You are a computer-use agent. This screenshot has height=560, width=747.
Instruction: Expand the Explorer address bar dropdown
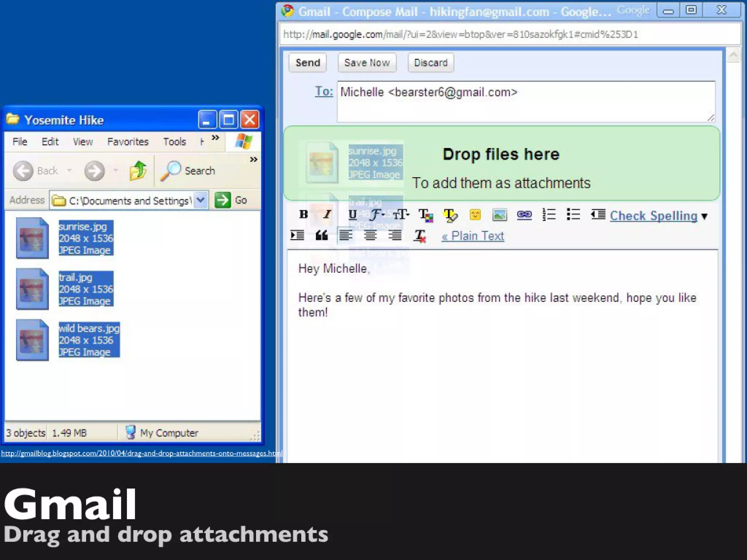(200, 200)
